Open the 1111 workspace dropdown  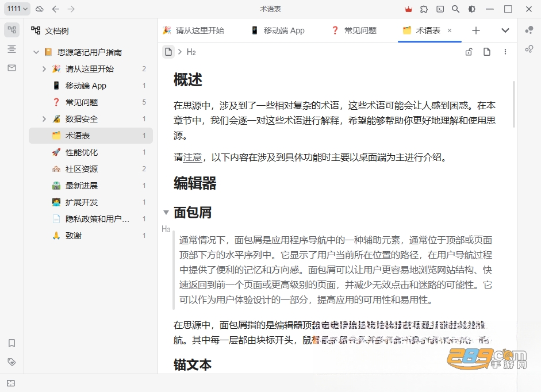pos(17,9)
